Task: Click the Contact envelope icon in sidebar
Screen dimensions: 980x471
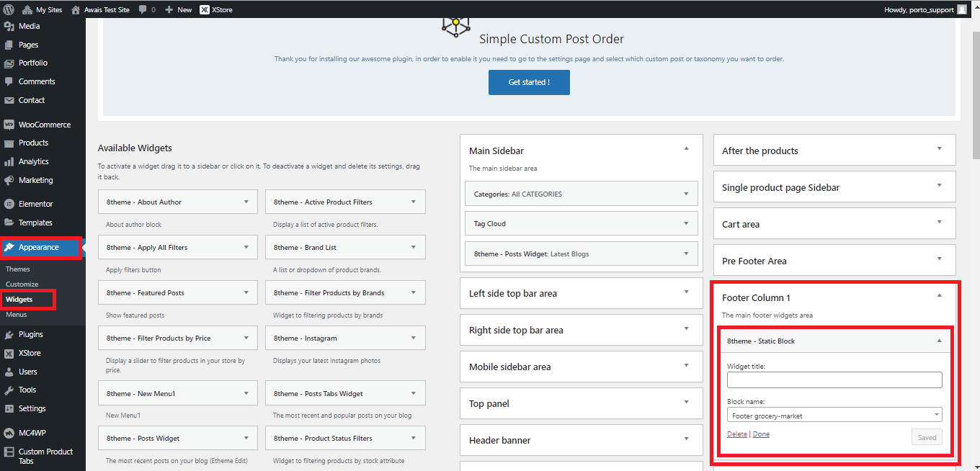Action: coord(9,100)
